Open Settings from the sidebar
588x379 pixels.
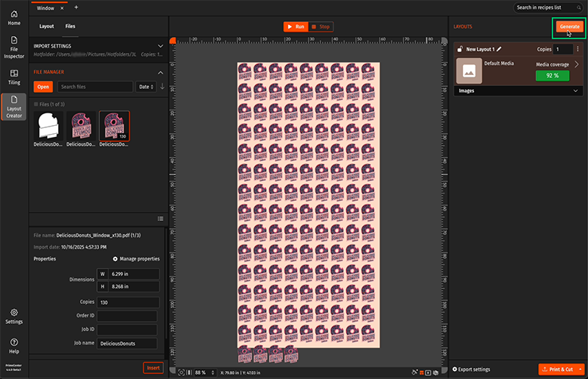pos(14,316)
